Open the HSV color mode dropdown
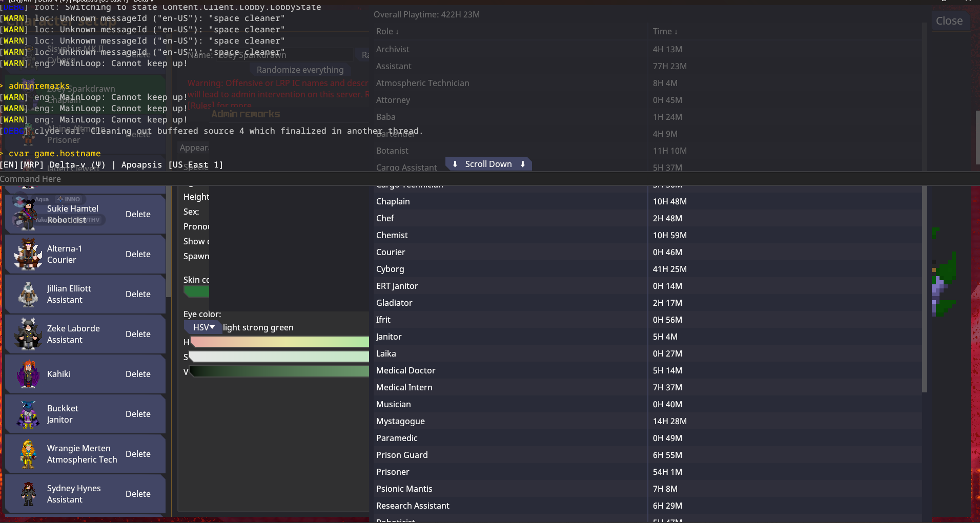Viewport: 980px width, 523px height. 203,327
